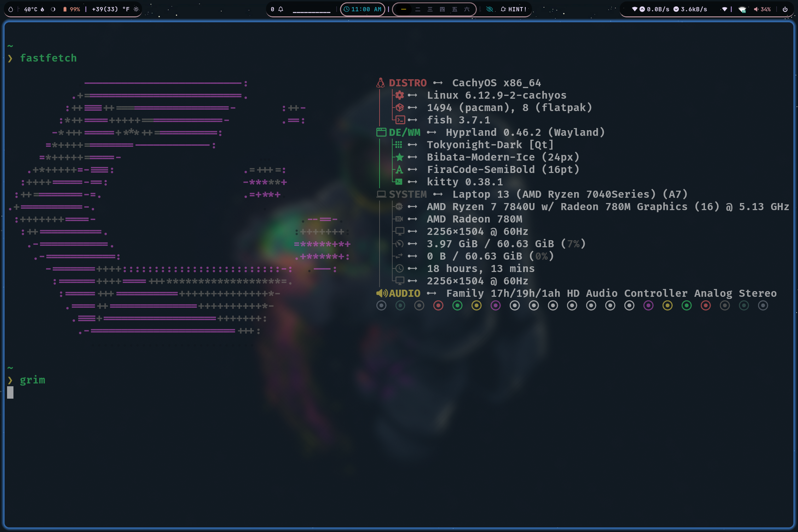Click the 40°C temperature indicator

pyautogui.click(x=34, y=9)
